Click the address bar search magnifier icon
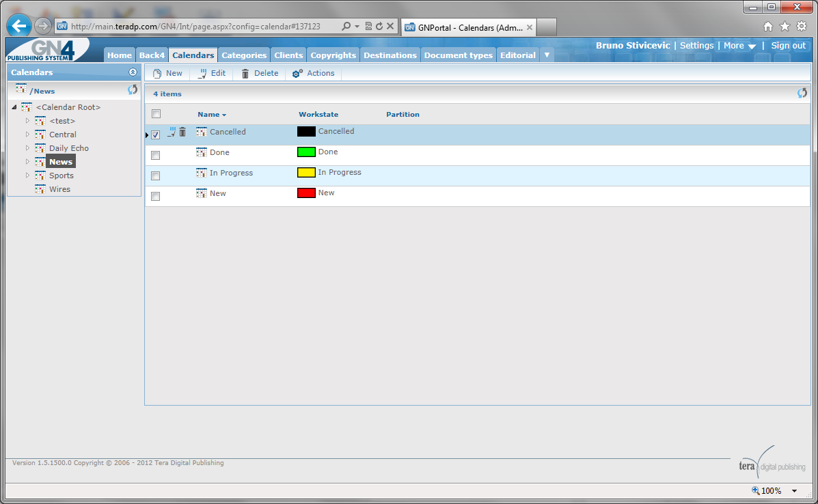 tap(345, 26)
